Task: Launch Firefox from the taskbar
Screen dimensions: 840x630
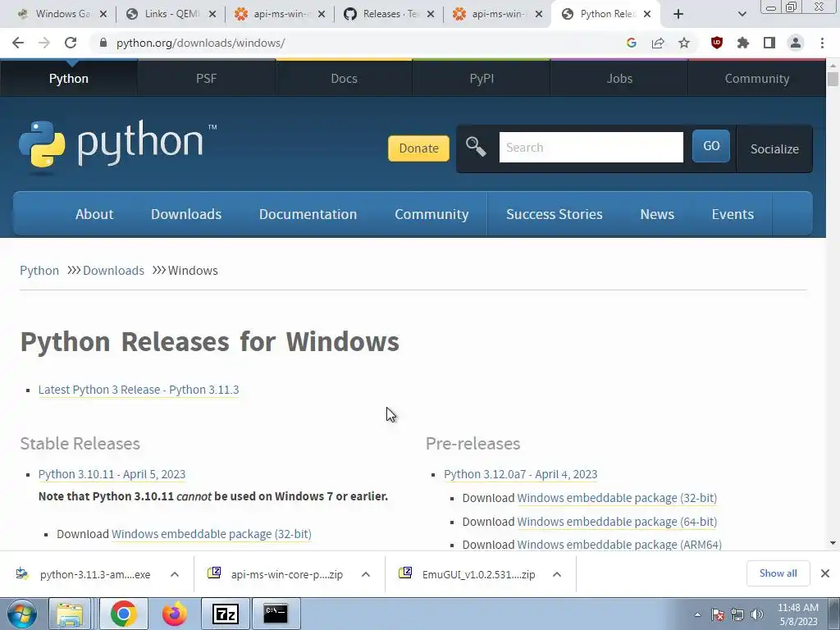Action: pos(175,614)
